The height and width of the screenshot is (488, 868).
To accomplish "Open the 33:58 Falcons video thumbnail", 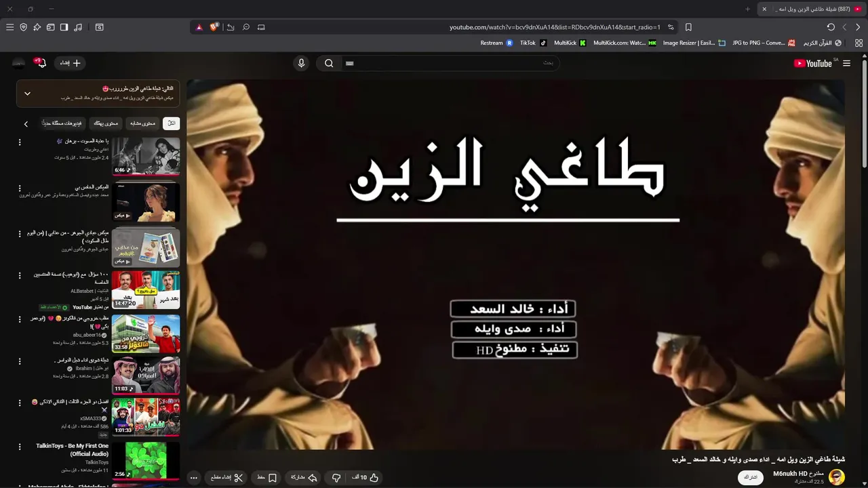I will [146, 333].
